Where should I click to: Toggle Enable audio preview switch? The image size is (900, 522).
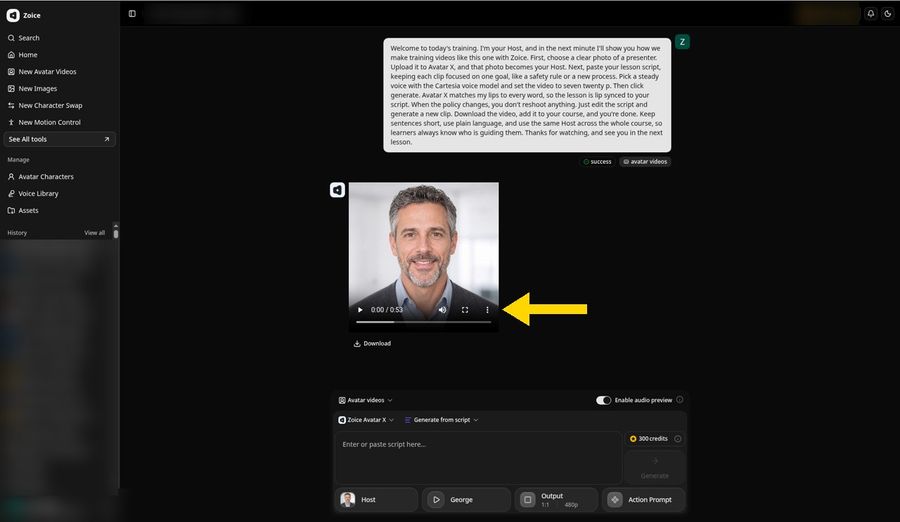tap(603, 400)
